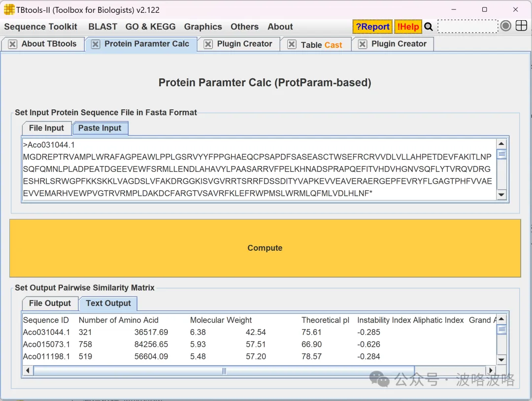532x401 pixels.
Task: Click the Aco015073.1 result row ID
Action: click(x=46, y=344)
